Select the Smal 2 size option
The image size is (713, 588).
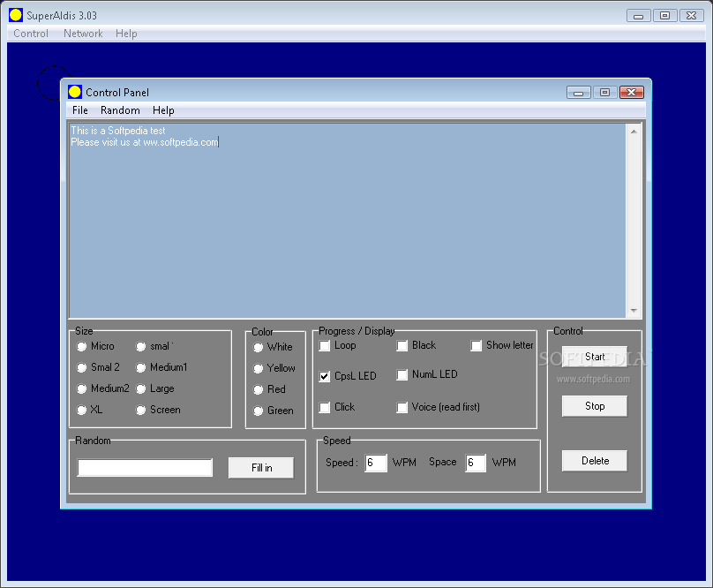pyautogui.click(x=81, y=367)
